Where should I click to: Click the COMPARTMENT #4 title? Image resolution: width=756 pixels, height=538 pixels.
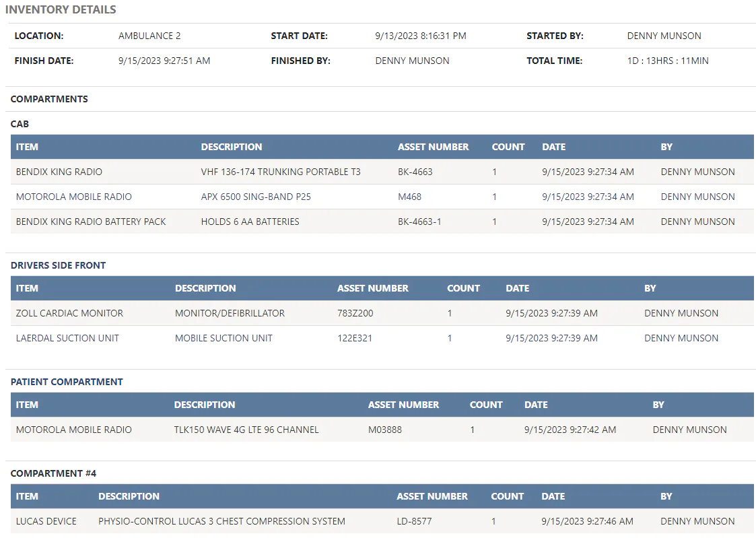pos(53,474)
